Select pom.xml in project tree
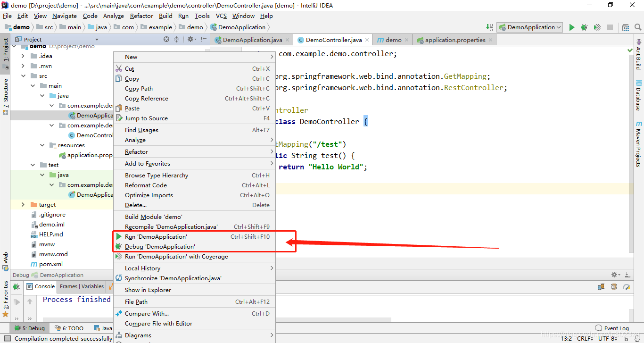This screenshot has height=343, width=644. [46, 264]
